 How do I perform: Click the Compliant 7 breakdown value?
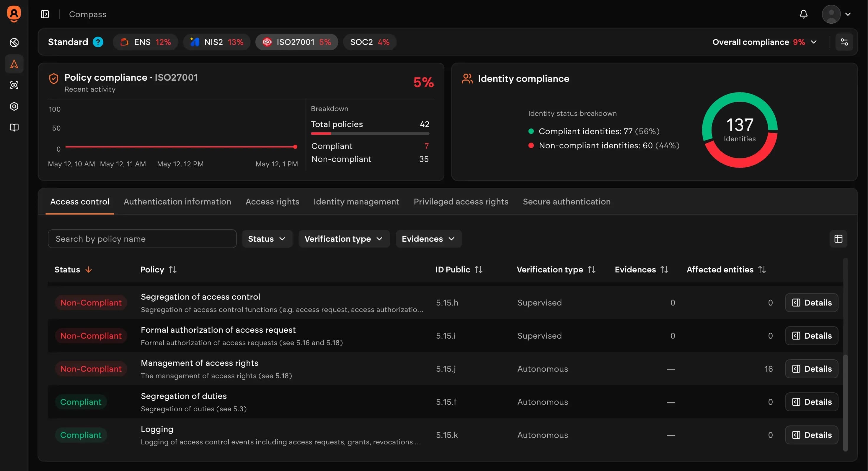tap(426, 146)
